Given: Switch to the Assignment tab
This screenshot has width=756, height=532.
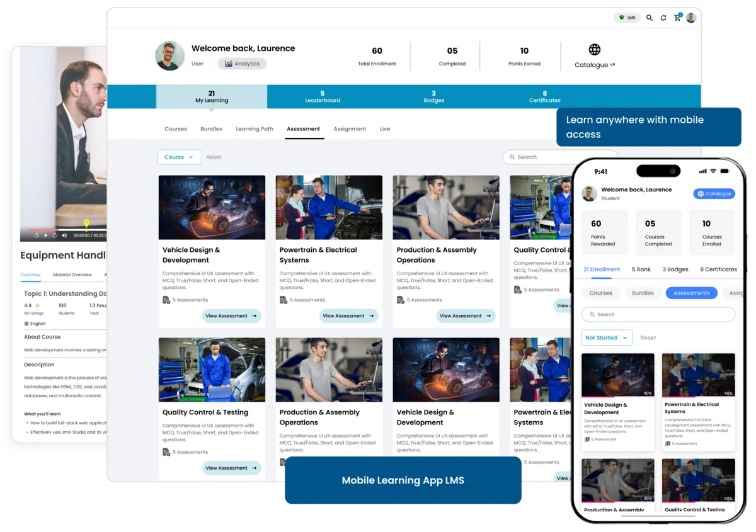Looking at the screenshot, I should tap(350, 128).
